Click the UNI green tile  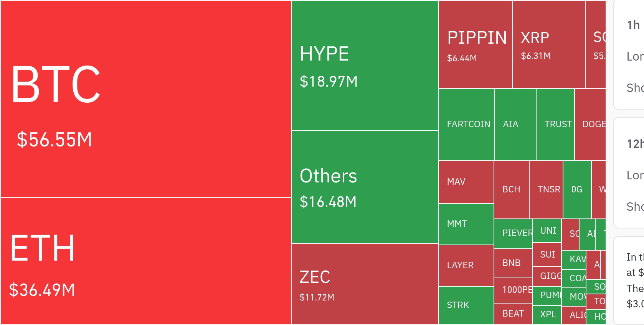(547, 231)
